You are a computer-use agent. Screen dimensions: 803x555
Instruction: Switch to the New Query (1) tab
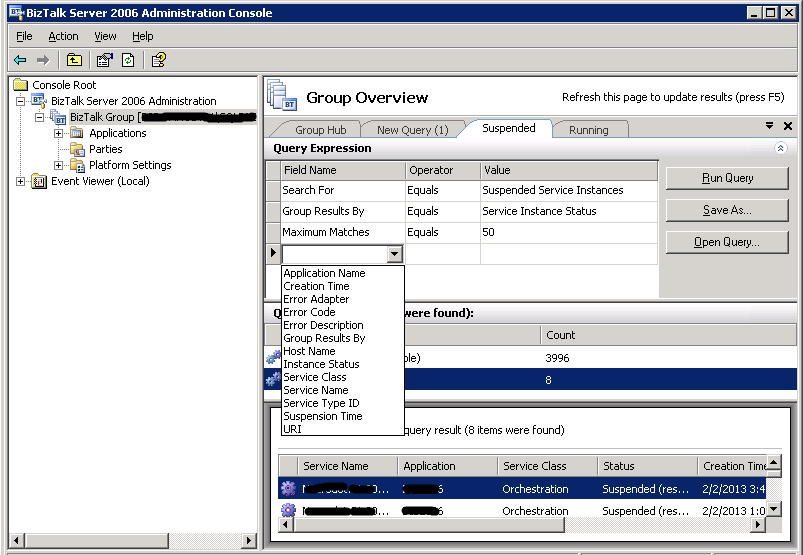(x=412, y=130)
